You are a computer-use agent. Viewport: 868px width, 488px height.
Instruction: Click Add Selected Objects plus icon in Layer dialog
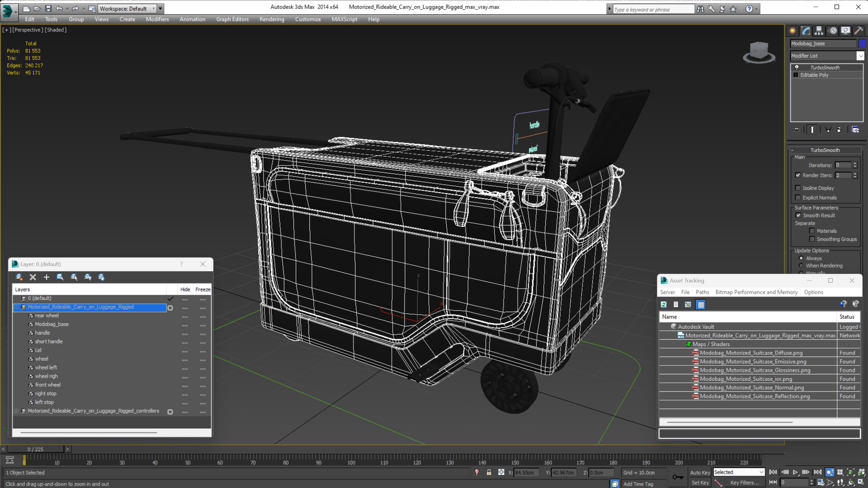(47, 277)
